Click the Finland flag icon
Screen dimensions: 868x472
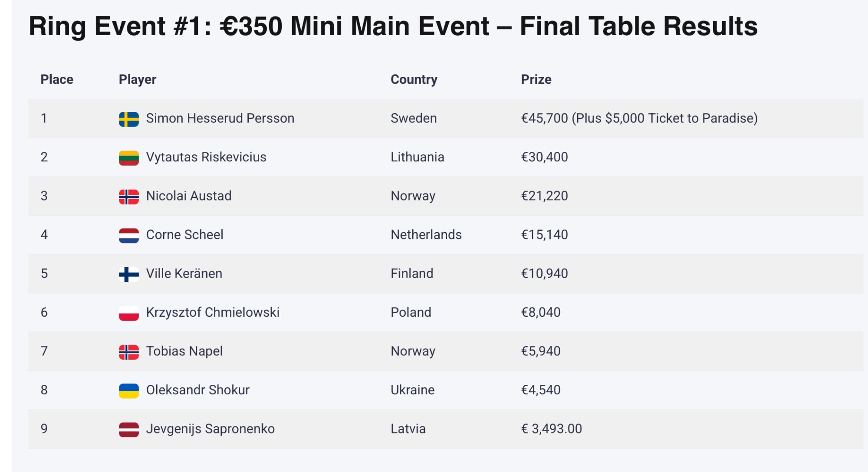coord(129,275)
